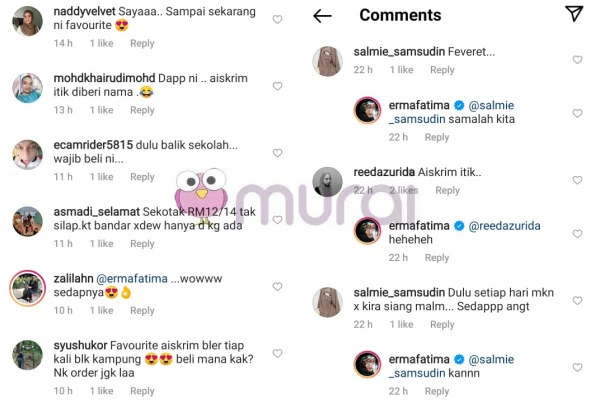The width and height of the screenshot is (600, 400).
Task: Open zalilahn's story ring avatar
Action: click(x=28, y=288)
